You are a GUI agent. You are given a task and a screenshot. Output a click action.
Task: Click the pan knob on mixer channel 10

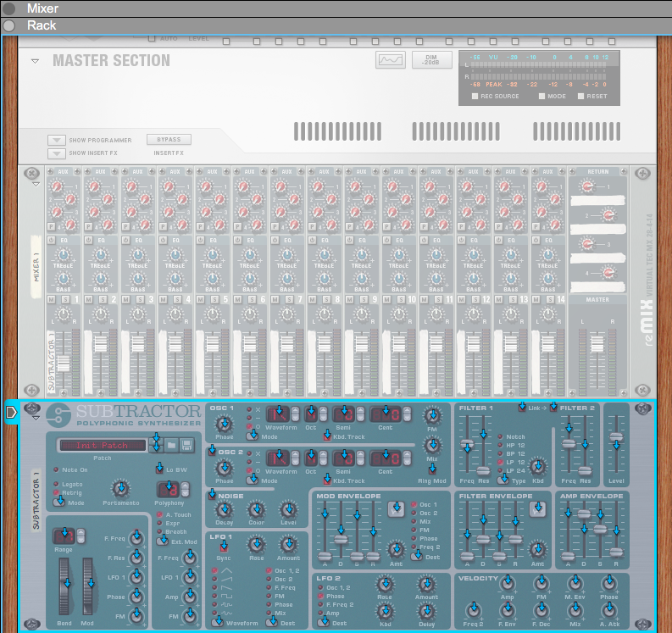(398, 315)
